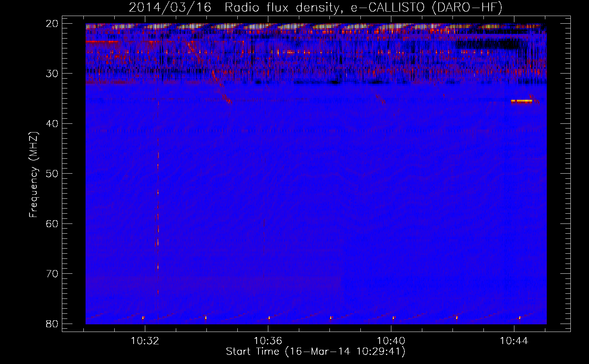Image resolution: width=589 pixels, height=364 pixels.
Task: Click the 50 MHz frequency tick label
Action: tap(52, 174)
